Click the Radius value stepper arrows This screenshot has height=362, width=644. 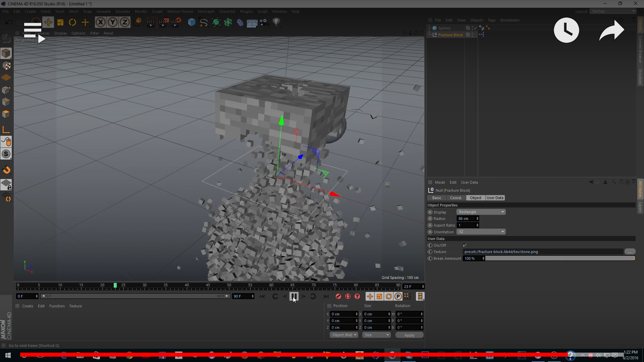pyautogui.click(x=477, y=219)
